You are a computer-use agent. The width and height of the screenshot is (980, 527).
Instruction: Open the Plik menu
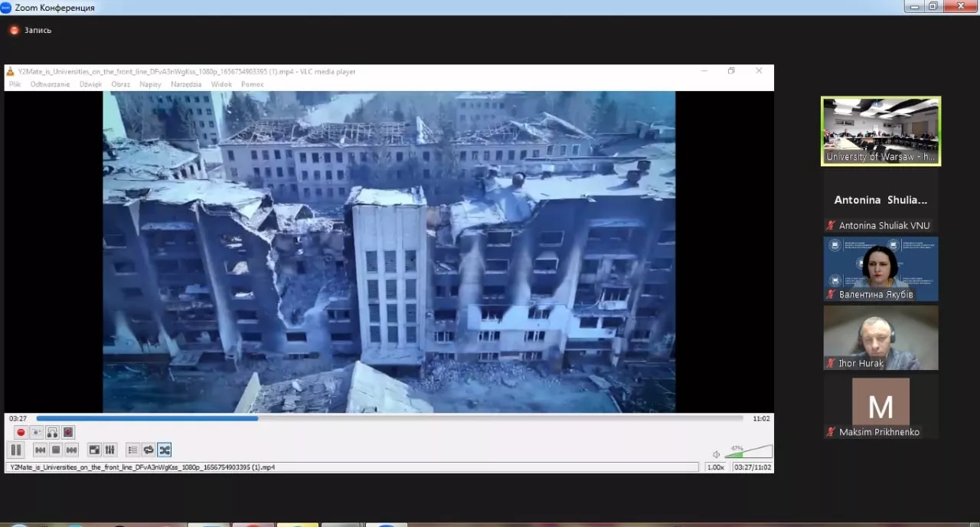pos(15,84)
